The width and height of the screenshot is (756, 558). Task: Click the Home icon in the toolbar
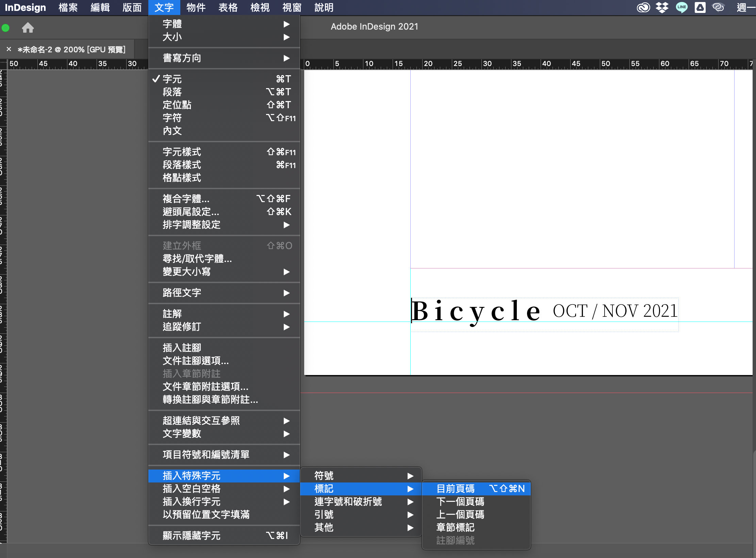click(28, 28)
